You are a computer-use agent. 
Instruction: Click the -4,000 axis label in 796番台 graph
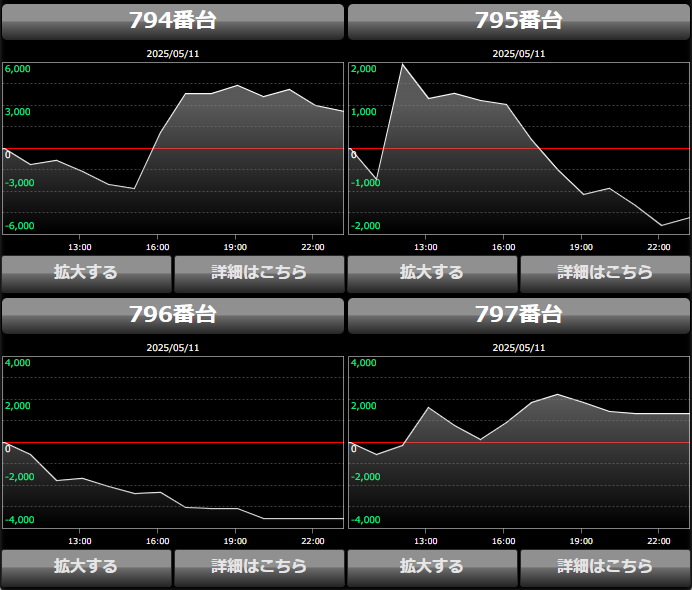(19, 520)
